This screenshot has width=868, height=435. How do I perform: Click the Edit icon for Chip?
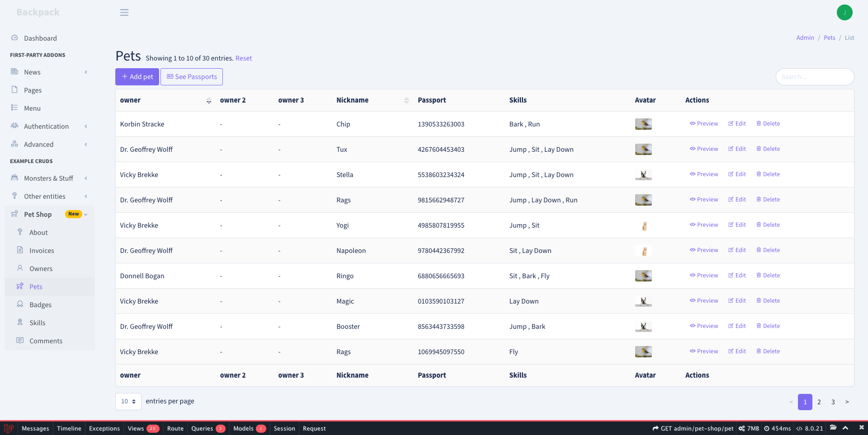(x=731, y=123)
